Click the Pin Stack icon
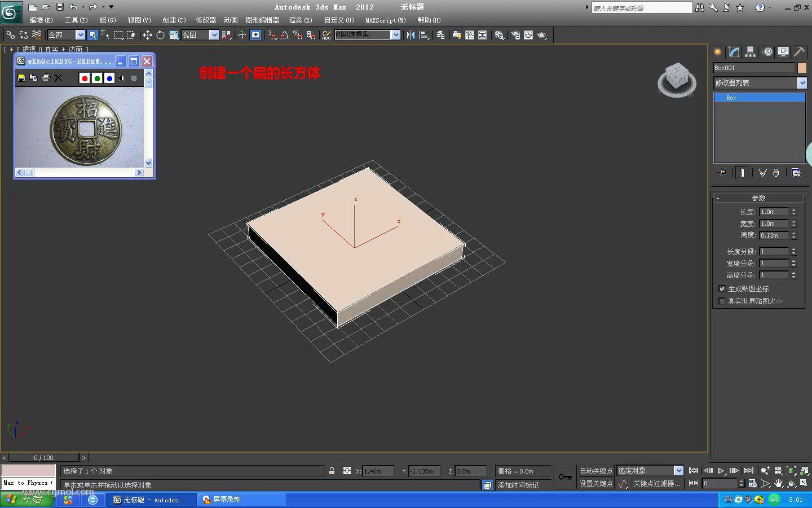The image size is (812, 508). [x=722, y=173]
